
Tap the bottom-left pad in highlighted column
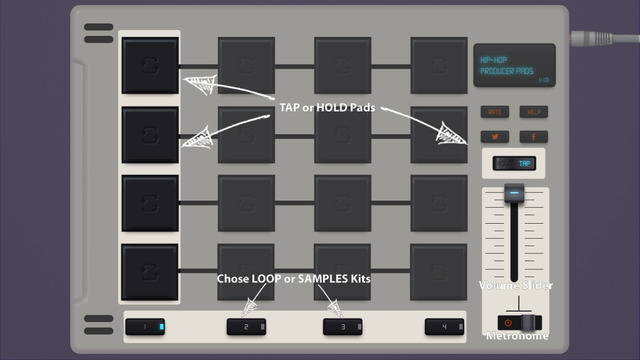pyautogui.click(x=150, y=272)
